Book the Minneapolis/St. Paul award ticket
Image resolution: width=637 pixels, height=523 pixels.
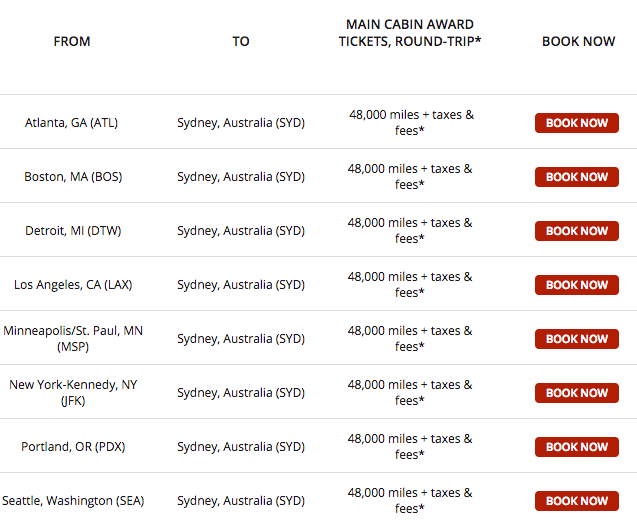tap(576, 339)
